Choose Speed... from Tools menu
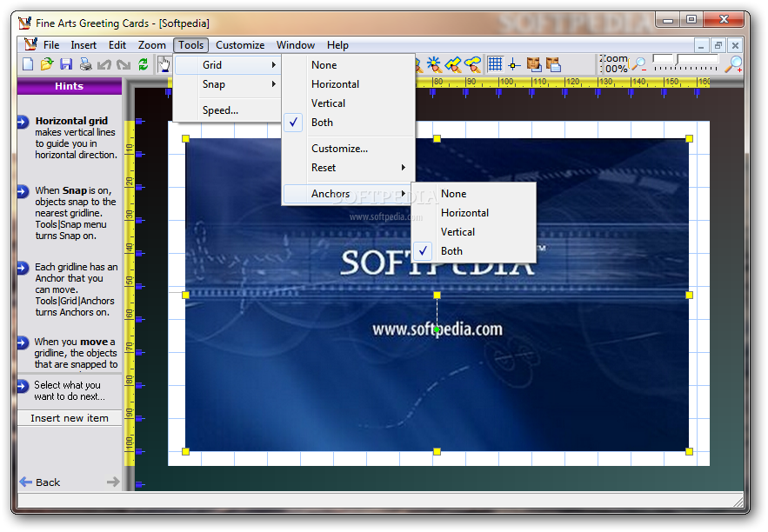 (x=227, y=110)
